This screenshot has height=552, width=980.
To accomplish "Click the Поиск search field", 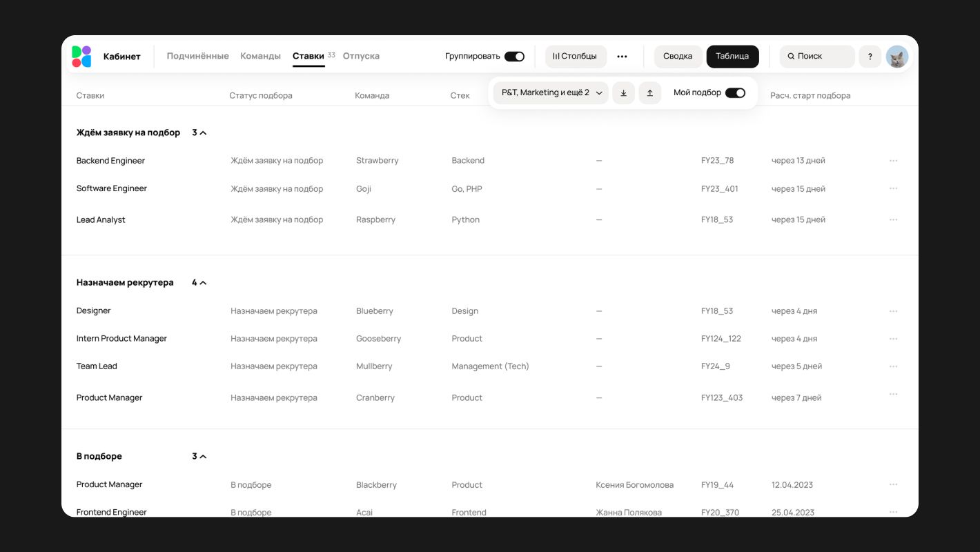I will click(817, 57).
